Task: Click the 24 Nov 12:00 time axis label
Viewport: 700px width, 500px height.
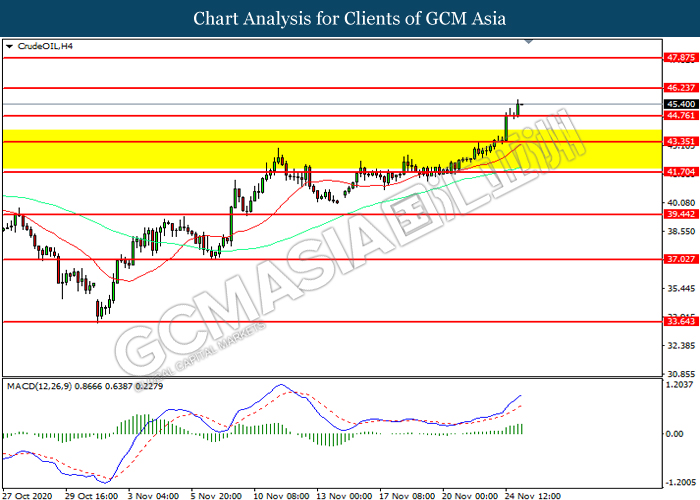Action: (x=533, y=496)
